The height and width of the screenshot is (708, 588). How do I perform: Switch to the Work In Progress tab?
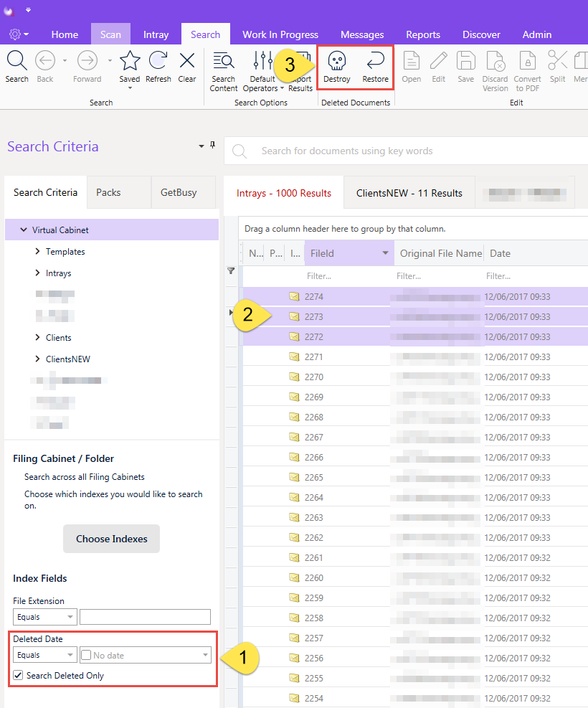[280, 34]
